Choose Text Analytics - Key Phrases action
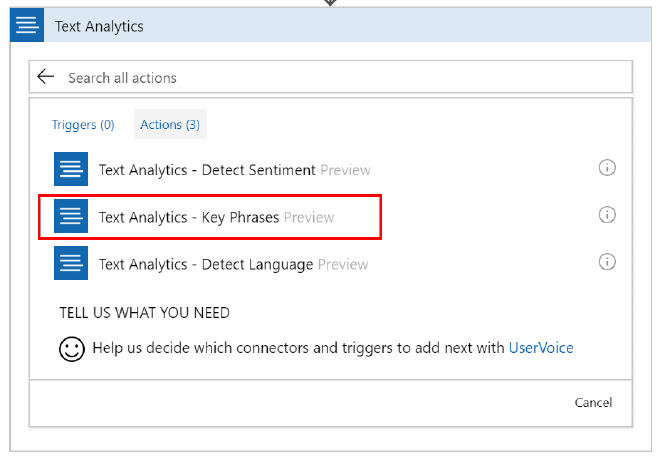 click(189, 217)
